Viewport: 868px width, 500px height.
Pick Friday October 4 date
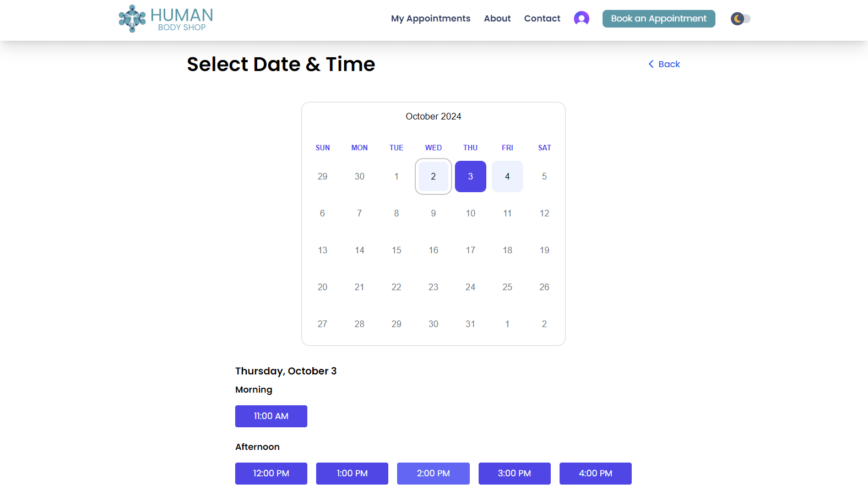tap(507, 177)
